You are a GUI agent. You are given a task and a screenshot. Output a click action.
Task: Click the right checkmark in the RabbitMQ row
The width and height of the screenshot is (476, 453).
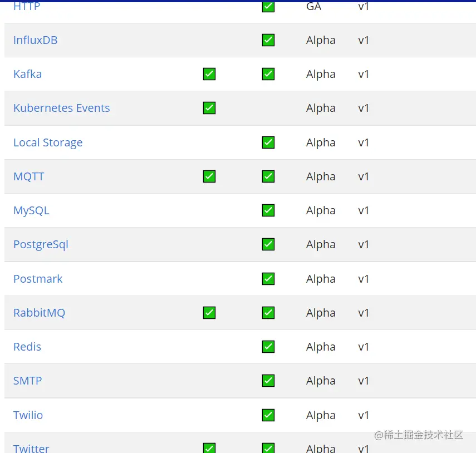[x=268, y=313]
